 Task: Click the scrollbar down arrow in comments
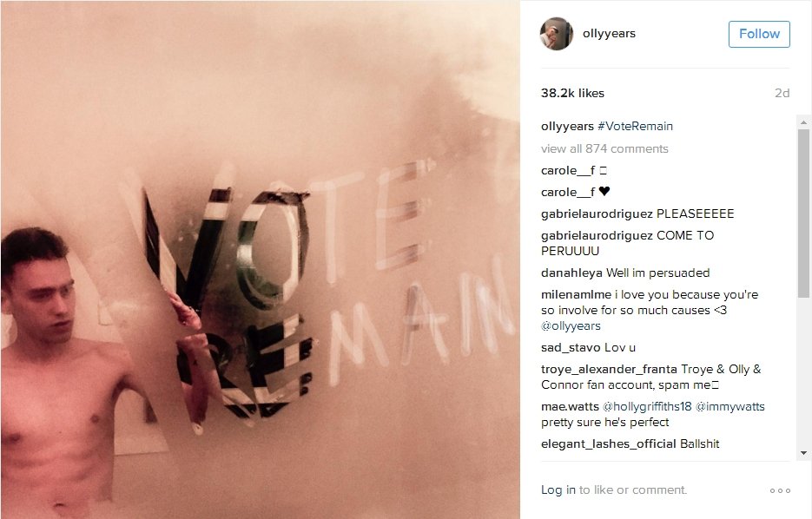803,453
